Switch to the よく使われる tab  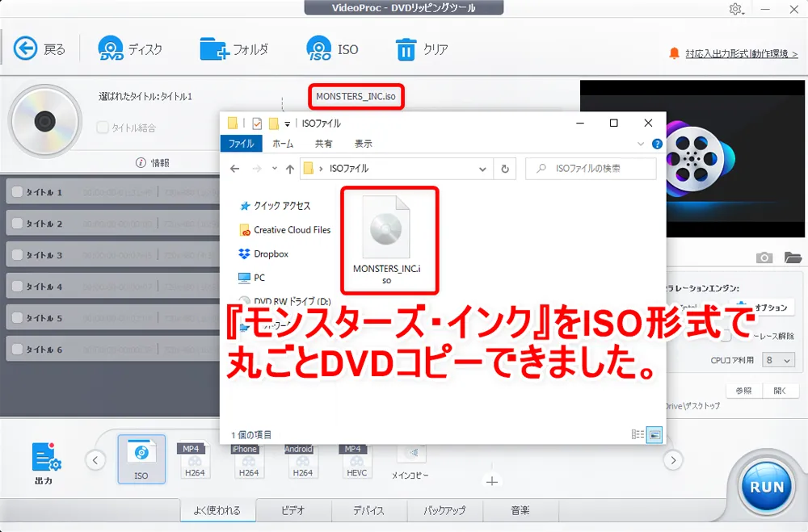tap(217, 510)
